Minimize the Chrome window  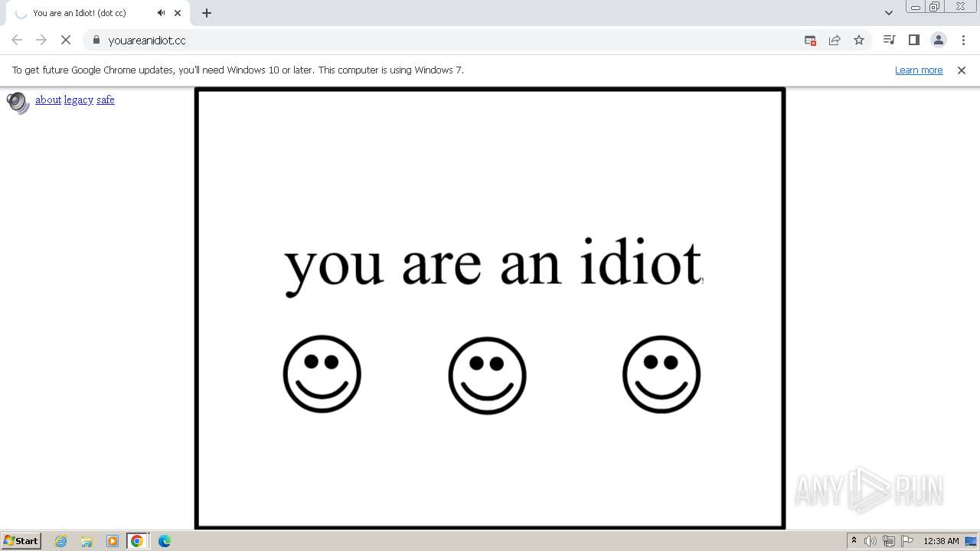coord(916,7)
